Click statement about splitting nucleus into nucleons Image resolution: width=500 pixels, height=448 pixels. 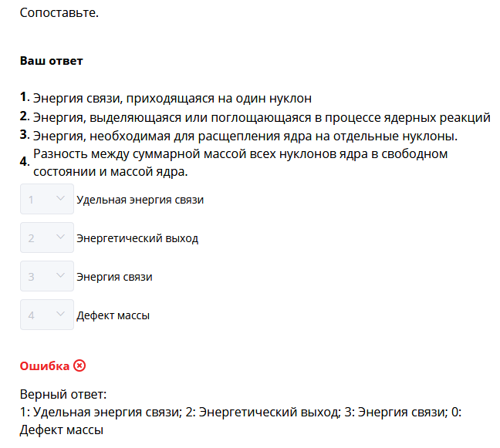point(245,136)
